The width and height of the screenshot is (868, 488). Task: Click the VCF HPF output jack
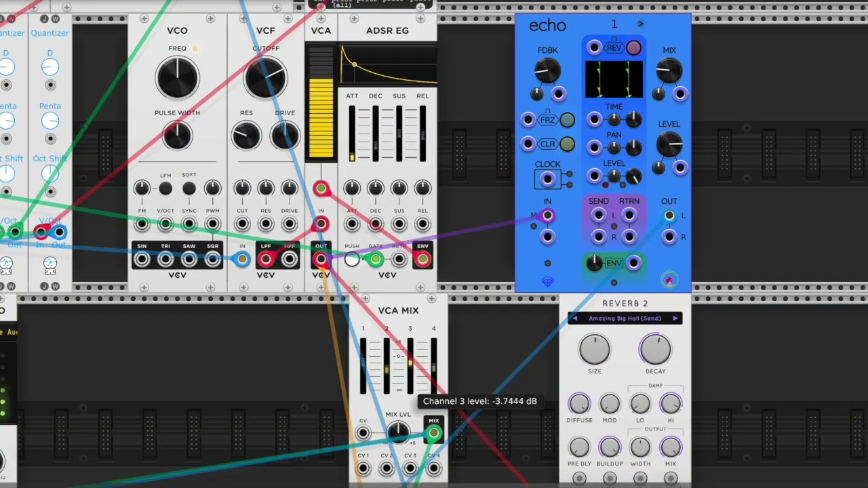tap(290, 259)
